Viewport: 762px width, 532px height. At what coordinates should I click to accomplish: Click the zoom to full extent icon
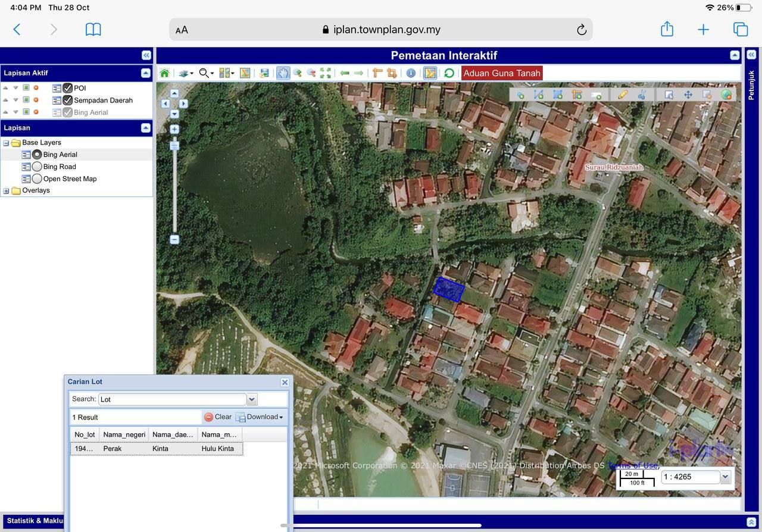[326, 73]
